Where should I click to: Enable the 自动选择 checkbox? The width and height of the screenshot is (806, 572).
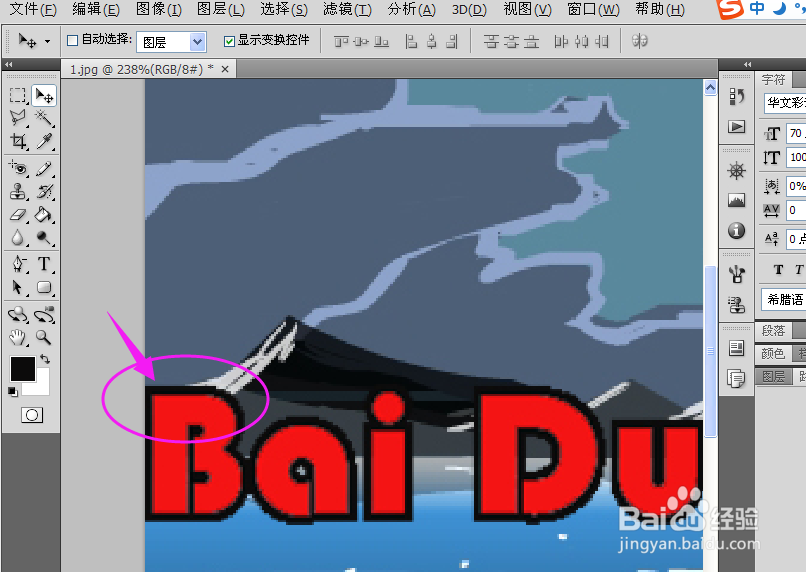[72, 40]
